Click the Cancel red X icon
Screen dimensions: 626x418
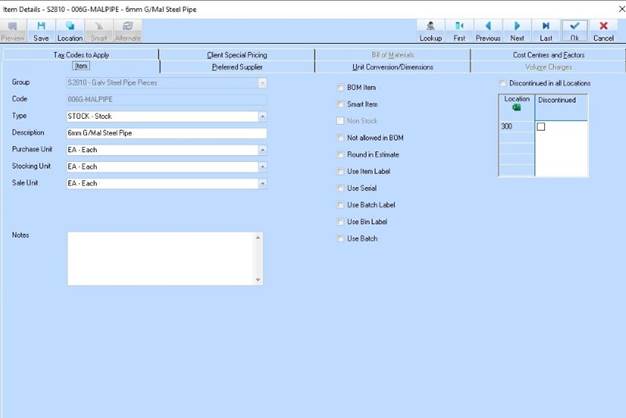603,29
